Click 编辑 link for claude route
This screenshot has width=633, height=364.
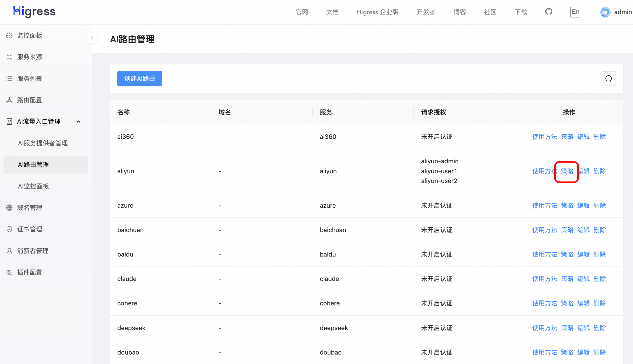click(x=583, y=279)
